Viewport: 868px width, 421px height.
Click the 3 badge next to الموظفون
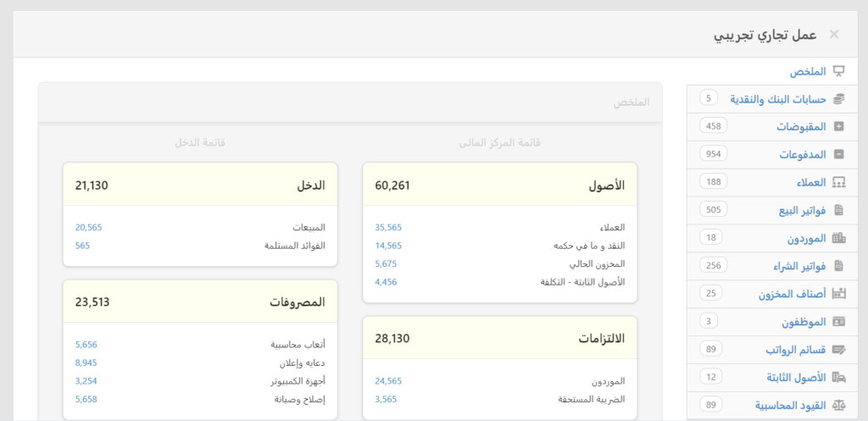tap(709, 321)
